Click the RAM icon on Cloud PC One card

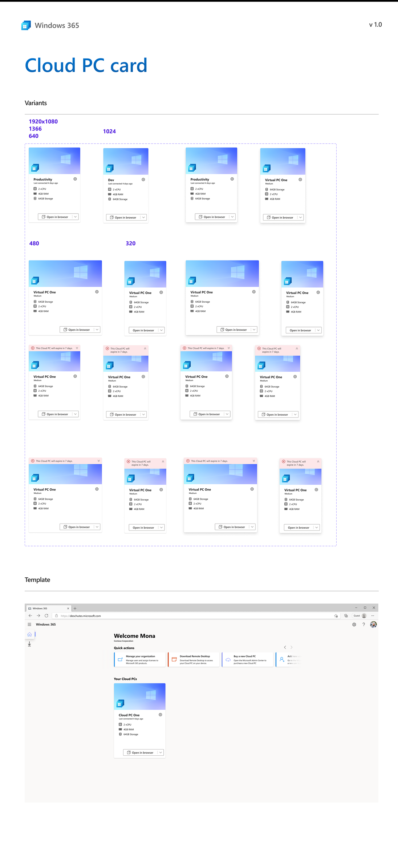120,729
